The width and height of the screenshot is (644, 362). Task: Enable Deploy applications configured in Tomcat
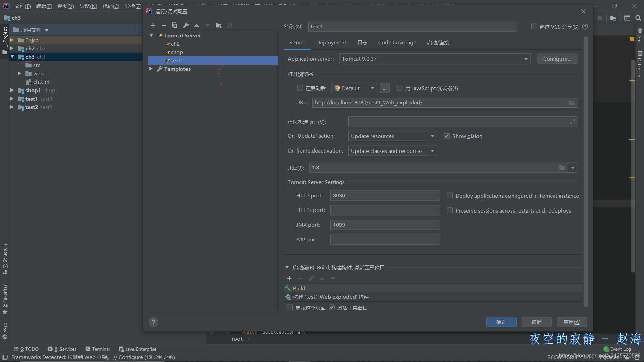tap(450, 196)
